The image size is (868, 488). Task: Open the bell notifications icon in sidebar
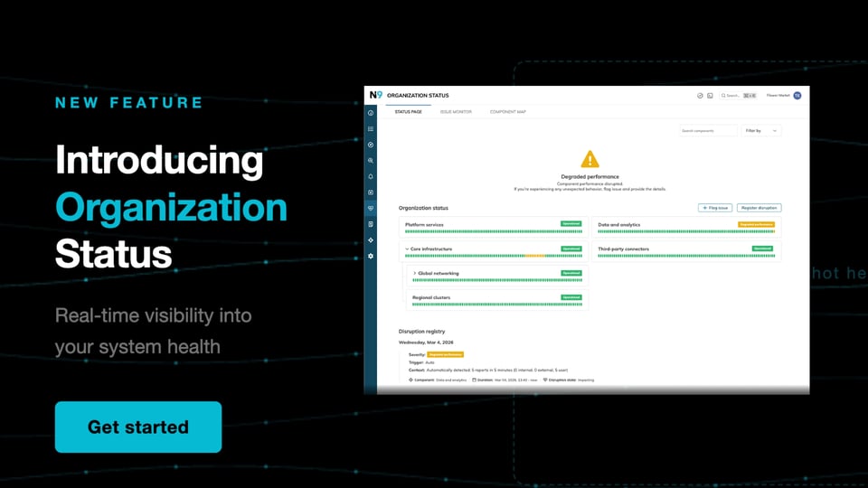[x=371, y=176]
